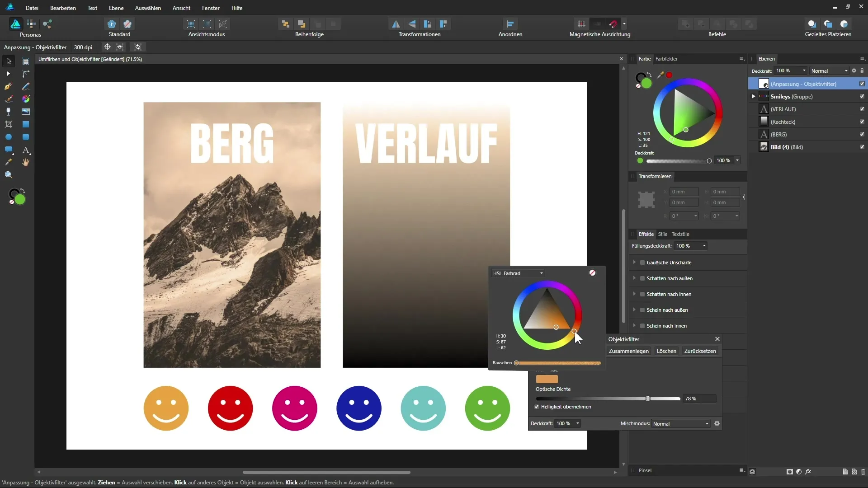Expand the Schatten nach innen effect settings
The height and width of the screenshot is (488, 868).
pyautogui.click(x=634, y=294)
